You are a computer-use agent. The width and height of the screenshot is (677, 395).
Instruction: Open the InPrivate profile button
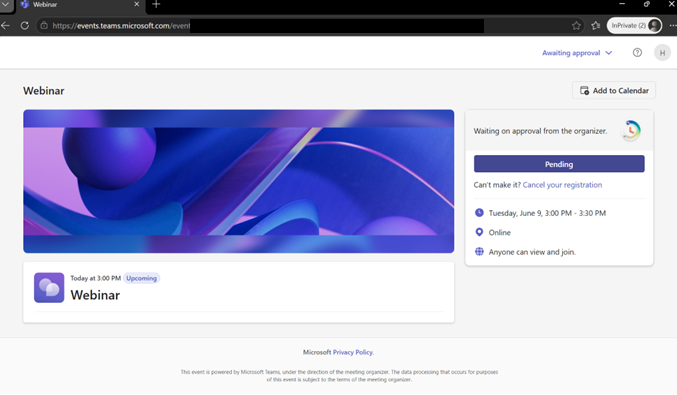click(634, 25)
